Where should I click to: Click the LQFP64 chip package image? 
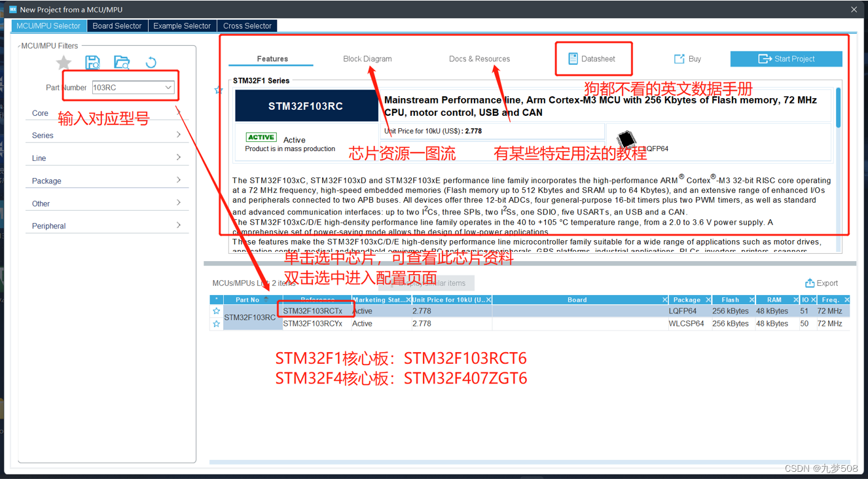click(x=626, y=139)
